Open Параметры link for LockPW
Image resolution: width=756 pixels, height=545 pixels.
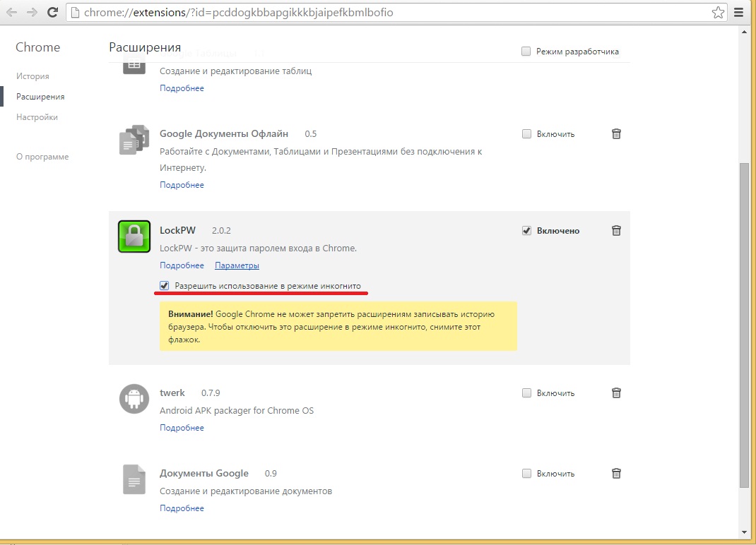point(237,265)
